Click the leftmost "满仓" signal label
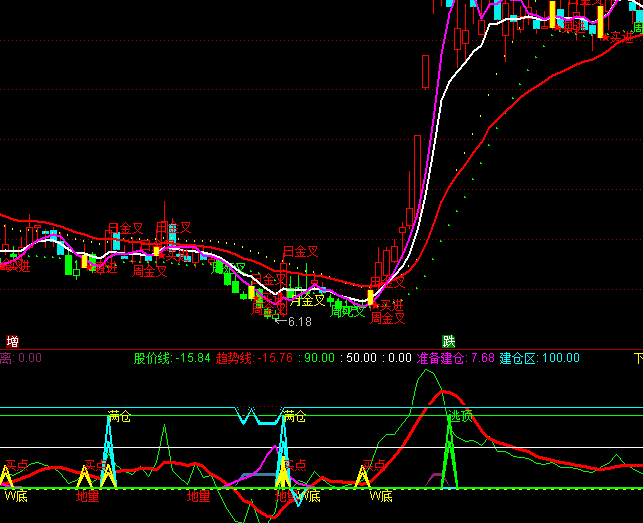 120,415
